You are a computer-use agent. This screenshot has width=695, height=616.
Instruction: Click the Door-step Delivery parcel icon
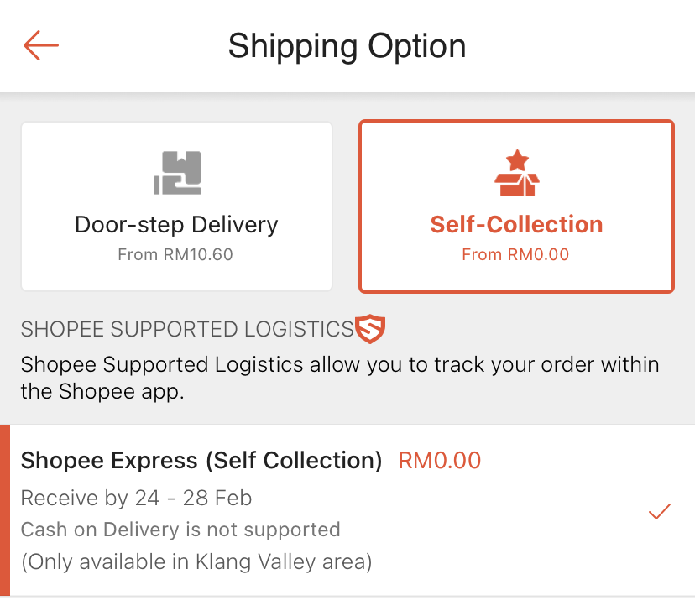177,174
